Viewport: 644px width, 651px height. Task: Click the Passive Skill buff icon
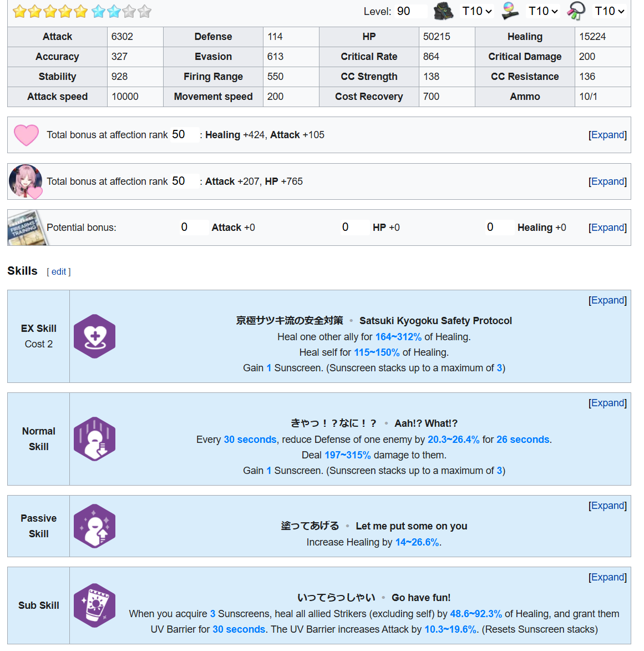click(95, 526)
